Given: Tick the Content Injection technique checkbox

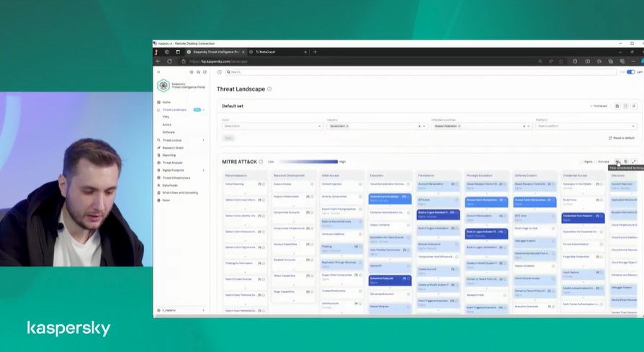Looking at the screenshot, I should (360, 184).
